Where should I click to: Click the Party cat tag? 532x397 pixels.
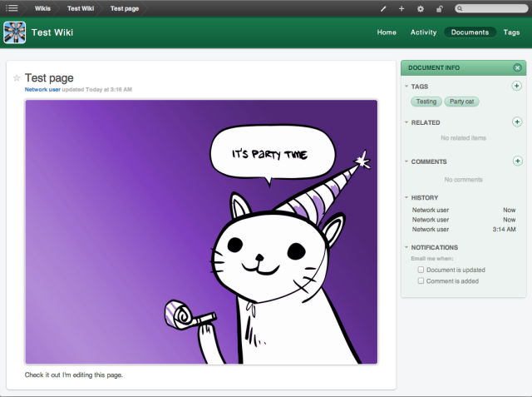(x=461, y=102)
